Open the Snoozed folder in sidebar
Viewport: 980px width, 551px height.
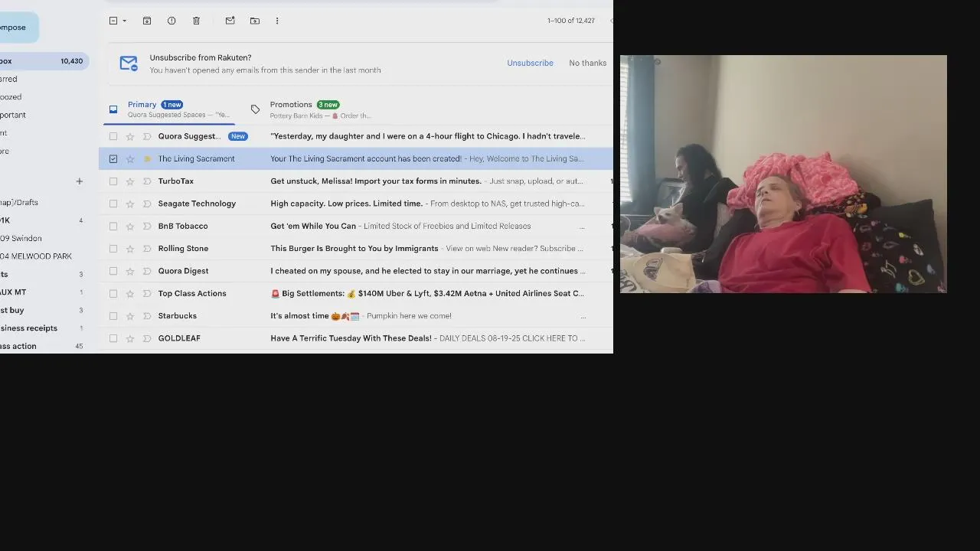tap(11, 97)
